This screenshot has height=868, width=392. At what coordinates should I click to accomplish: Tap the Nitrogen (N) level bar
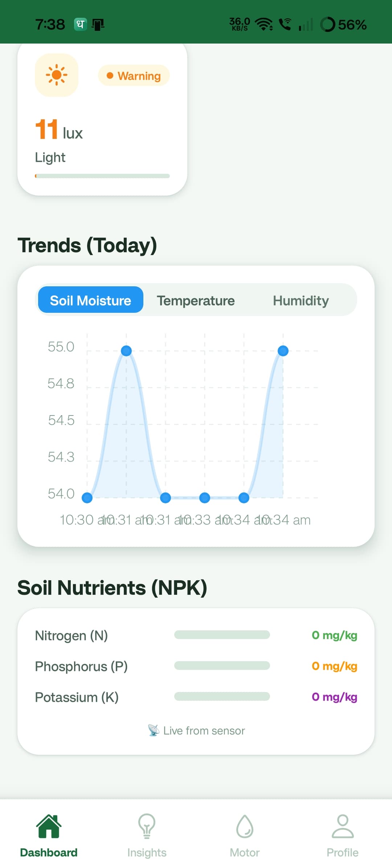pos(222,635)
